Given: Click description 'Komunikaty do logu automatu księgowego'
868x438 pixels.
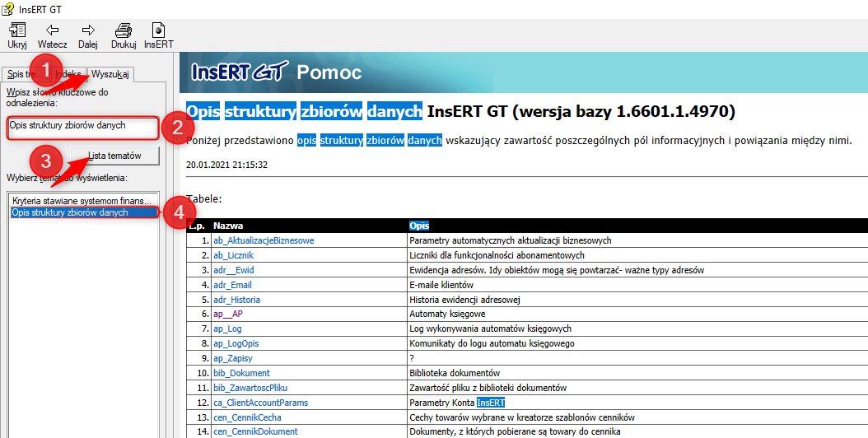Looking at the screenshot, I should point(492,343).
